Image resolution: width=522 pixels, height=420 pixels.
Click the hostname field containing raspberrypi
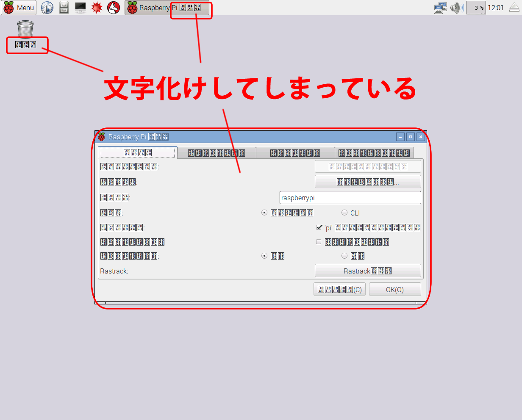[x=350, y=198]
